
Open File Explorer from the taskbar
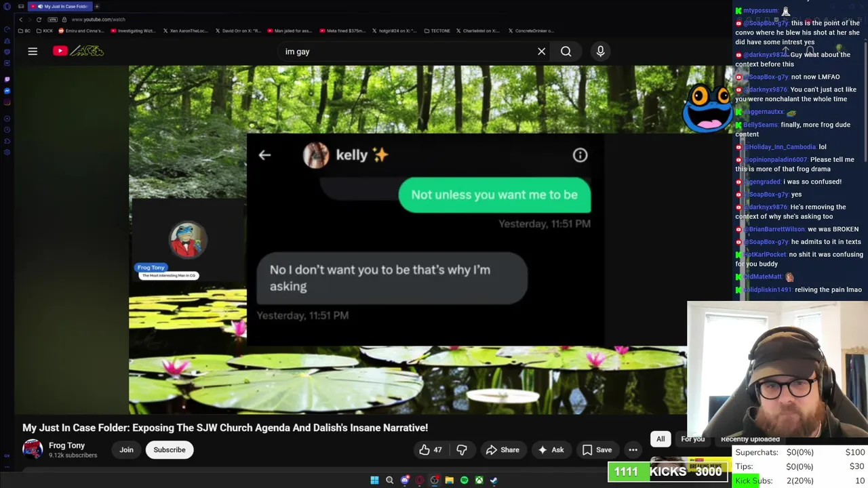449,480
